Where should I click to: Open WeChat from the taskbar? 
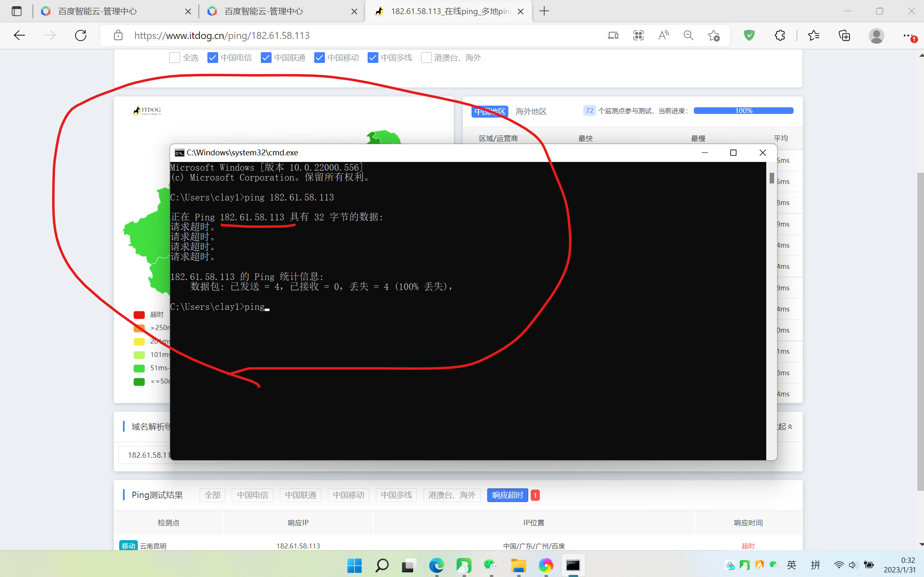[491, 565]
